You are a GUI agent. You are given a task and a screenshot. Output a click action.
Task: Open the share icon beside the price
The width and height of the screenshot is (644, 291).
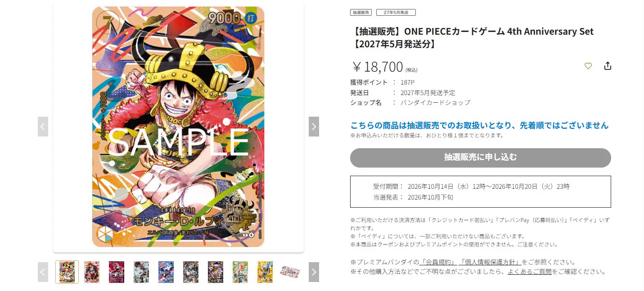pyautogui.click(x=608, y=66)
